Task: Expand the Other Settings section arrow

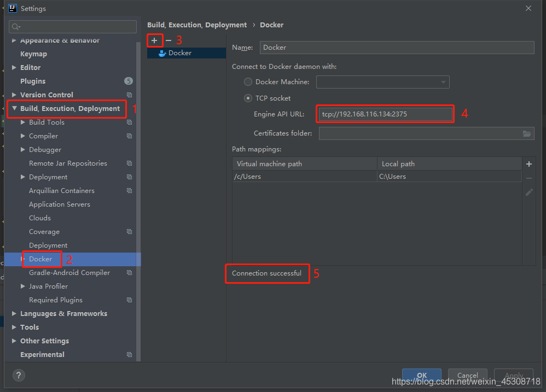Action: point(14,341)
